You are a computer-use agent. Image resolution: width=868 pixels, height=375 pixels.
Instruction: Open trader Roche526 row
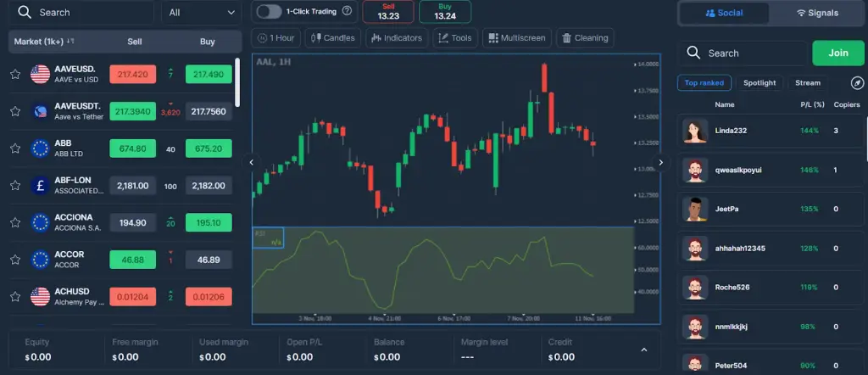pos(772,287)
